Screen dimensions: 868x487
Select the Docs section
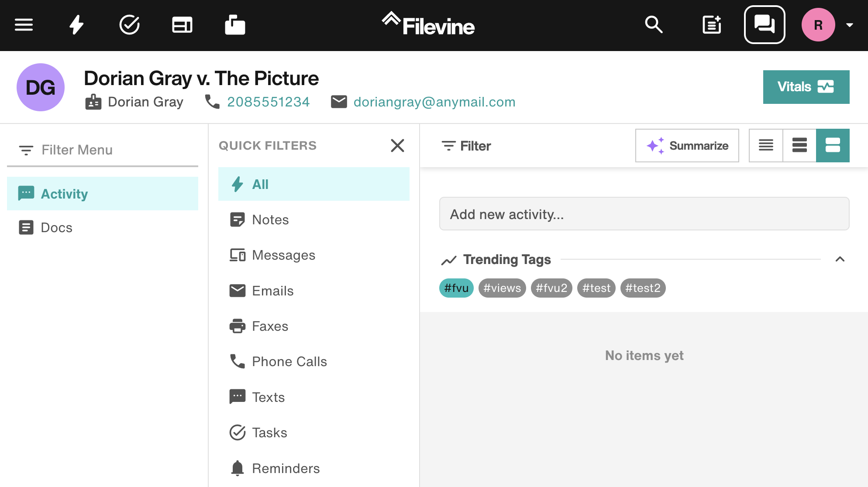tap(103, 227)
